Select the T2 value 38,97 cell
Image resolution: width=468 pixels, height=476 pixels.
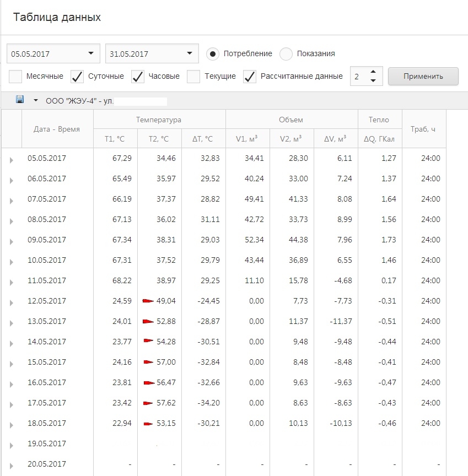click(159, 280)
